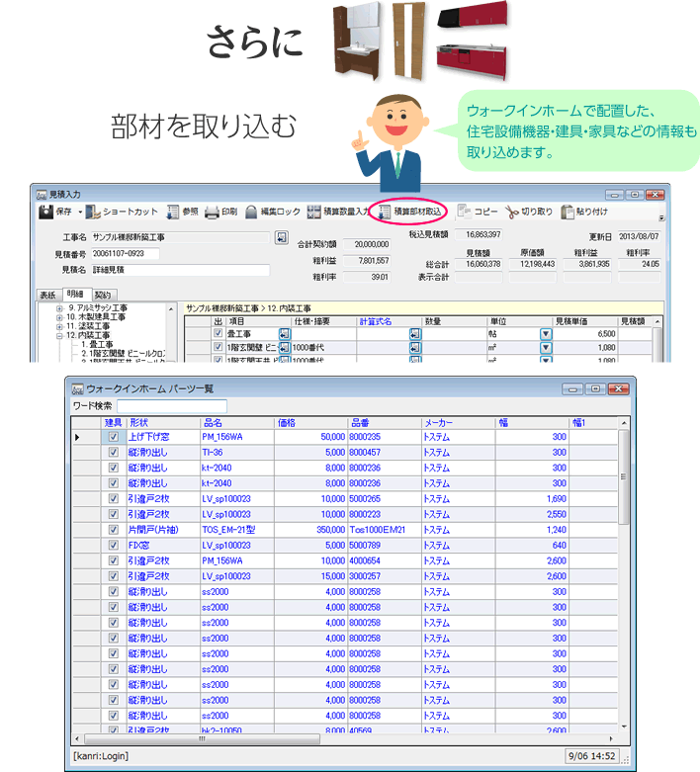Uncheck the 出 checkbox for 1階玄関壁 row
Image resolution: width=700 pixels, height=772 pixels.
219,347
